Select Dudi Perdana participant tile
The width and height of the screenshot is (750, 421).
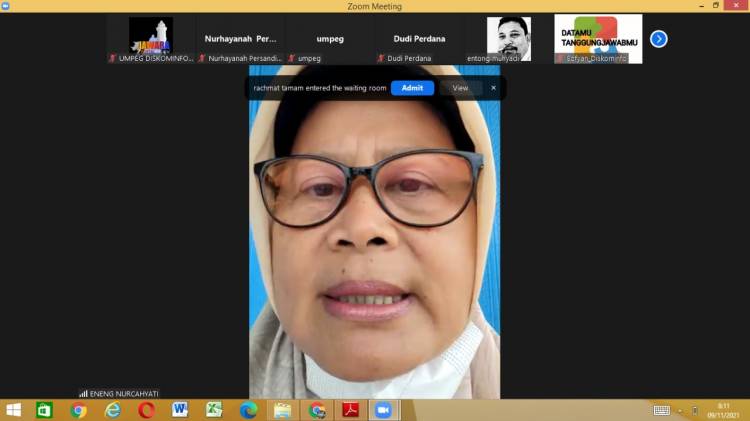pos(419,39)
